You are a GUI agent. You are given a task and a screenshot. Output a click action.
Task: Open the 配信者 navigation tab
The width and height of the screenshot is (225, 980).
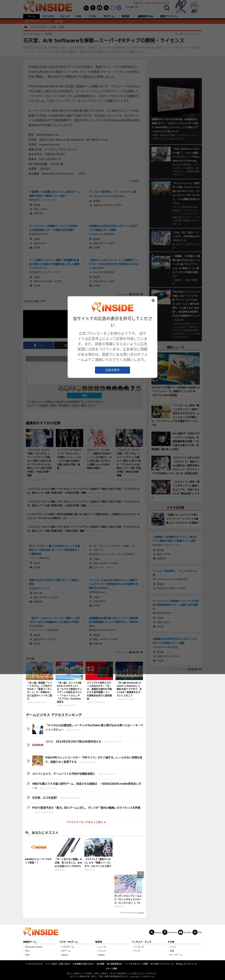pyautogui.click(x=126, y=16)
